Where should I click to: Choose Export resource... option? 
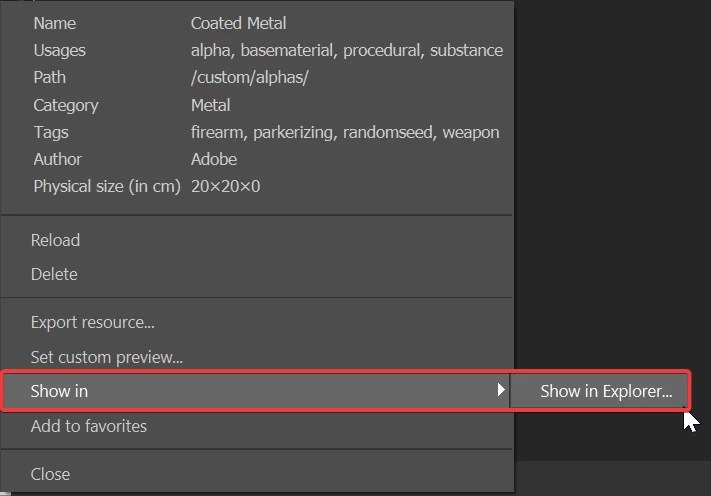pyautogui.click(x=93, y=323)
